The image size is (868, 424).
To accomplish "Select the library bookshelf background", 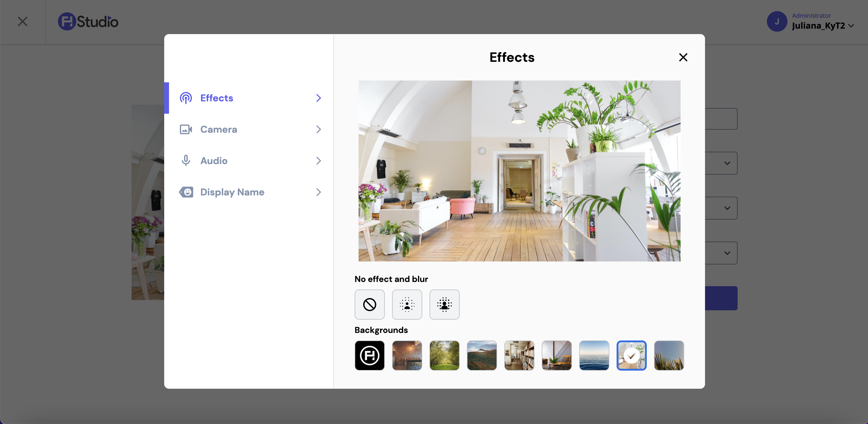I will [519, 356].
